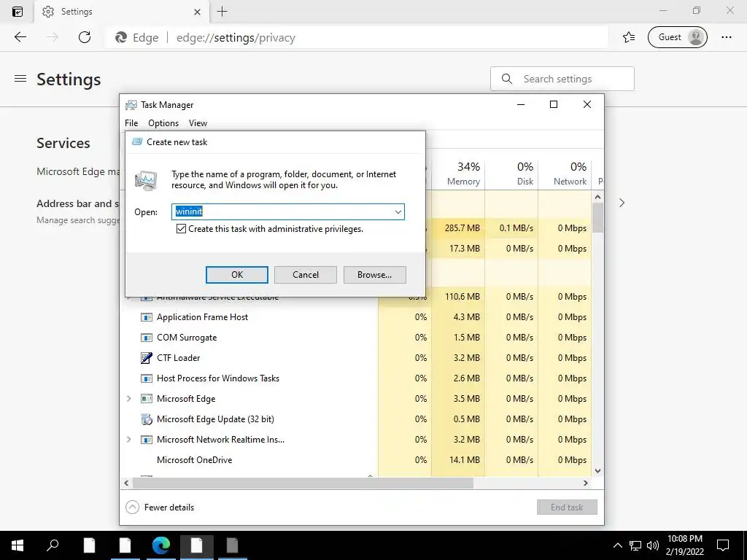The height and width of the screenshot is (560, 747).
Task: Select Host Process for Windows Tasks
Action: coord(217,378)
